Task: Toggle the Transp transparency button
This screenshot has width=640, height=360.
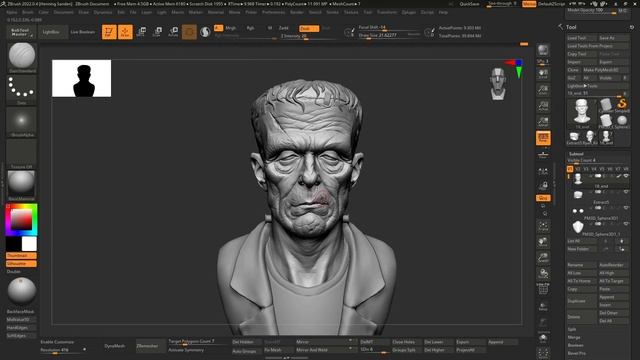Action: click(543, 306)
